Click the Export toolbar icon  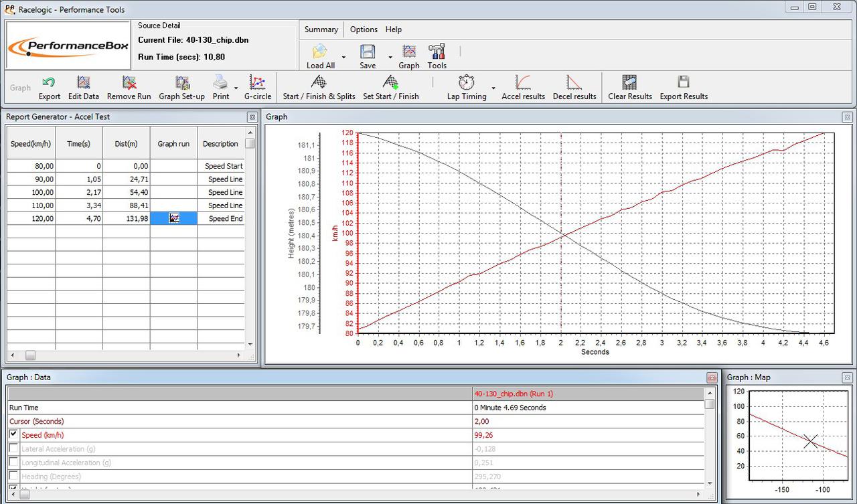[49, 82]
